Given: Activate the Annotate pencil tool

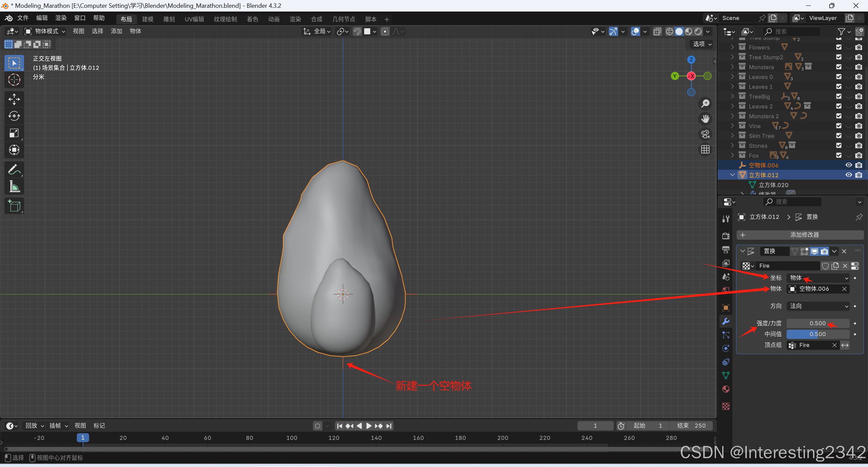Looking at the screenshot, I should click(x=14, y=169).
